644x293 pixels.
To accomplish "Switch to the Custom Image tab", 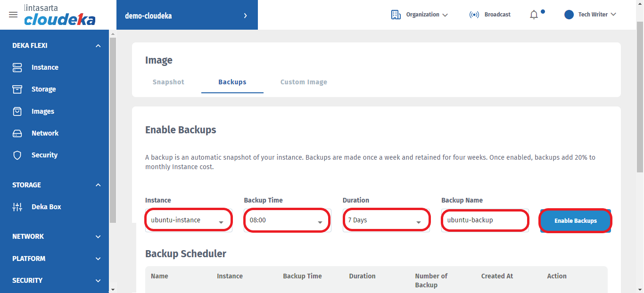I will pyautogui.click(x=304, y=82).
